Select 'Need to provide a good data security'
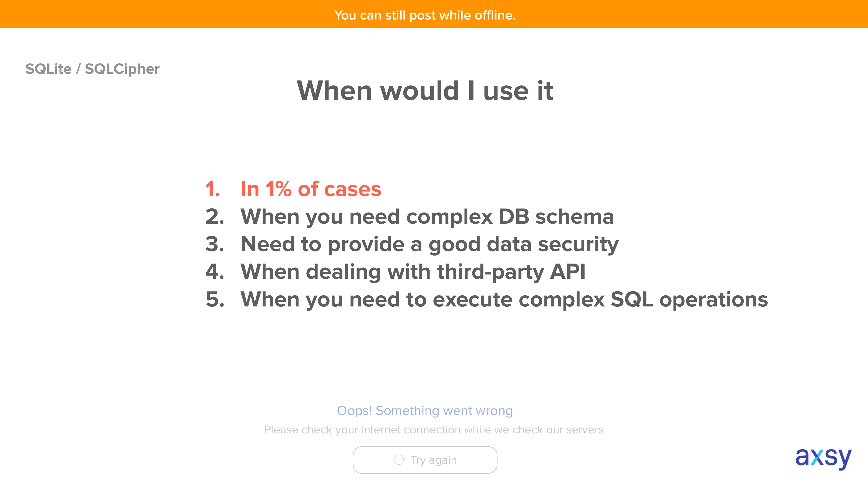 (x=430, y=244)
